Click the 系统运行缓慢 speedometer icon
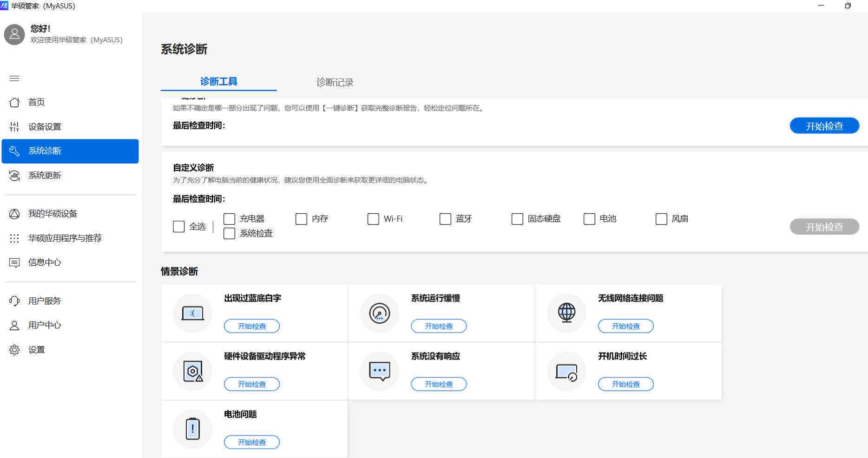Viewport: 868px width, 458px height. pos(380,313)
